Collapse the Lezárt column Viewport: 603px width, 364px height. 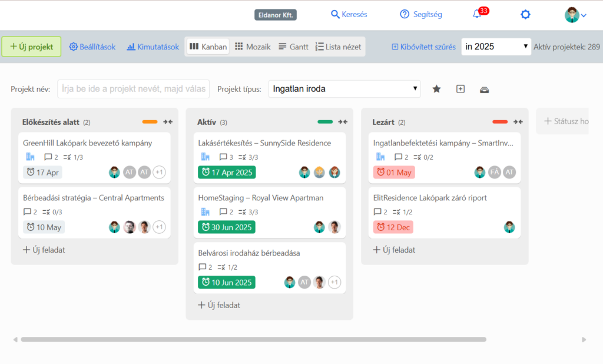click(518, 122)
